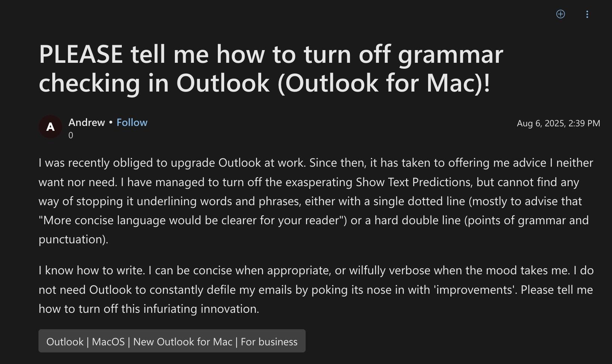This screenshot has height=364, width=612.
Task: Click the word "punctuation)." ending the first paragraph
Action: (x=73, y=240)
